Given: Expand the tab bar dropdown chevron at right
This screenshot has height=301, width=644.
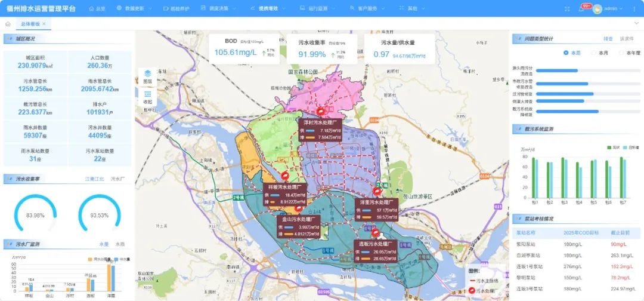Looking at the screenshot, I should (637, 24).
